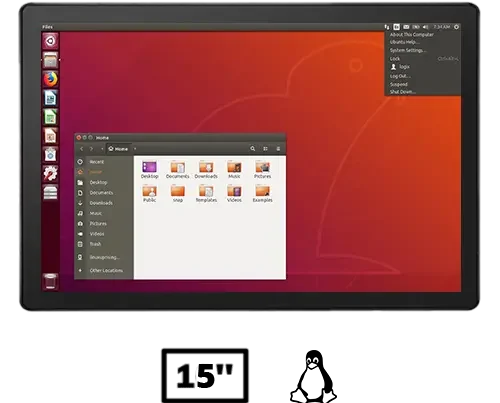Search files with the magnifier icon
This screenshot has width=500, height=403.
[253, 149]
